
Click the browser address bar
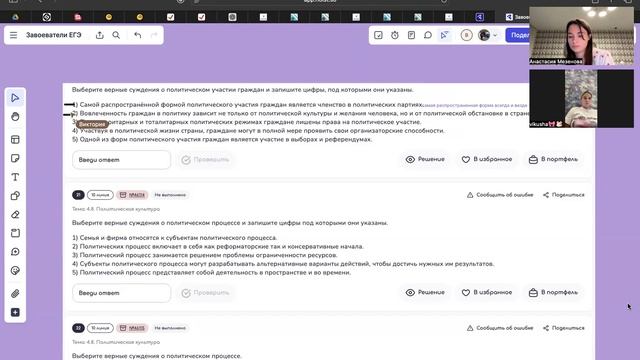coord(320,2)
